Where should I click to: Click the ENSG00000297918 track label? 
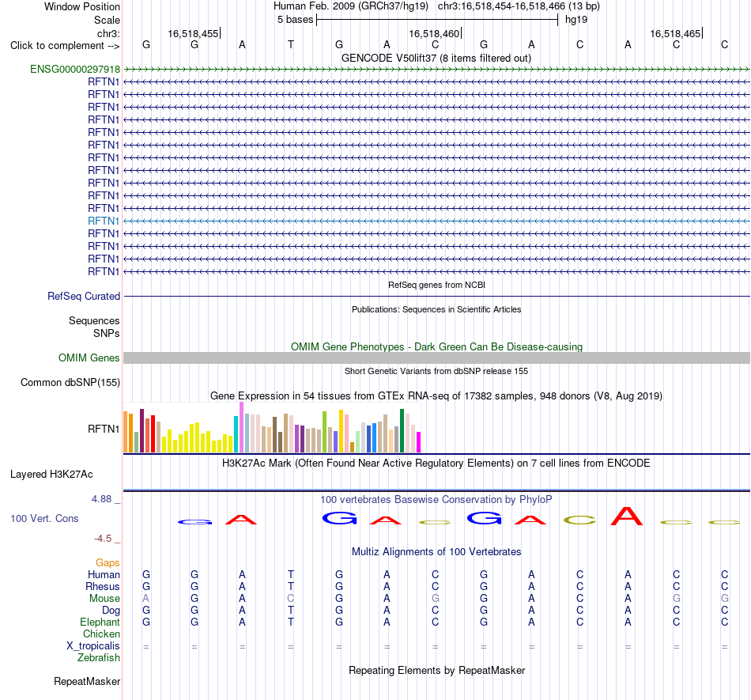(x=75, y=70)
